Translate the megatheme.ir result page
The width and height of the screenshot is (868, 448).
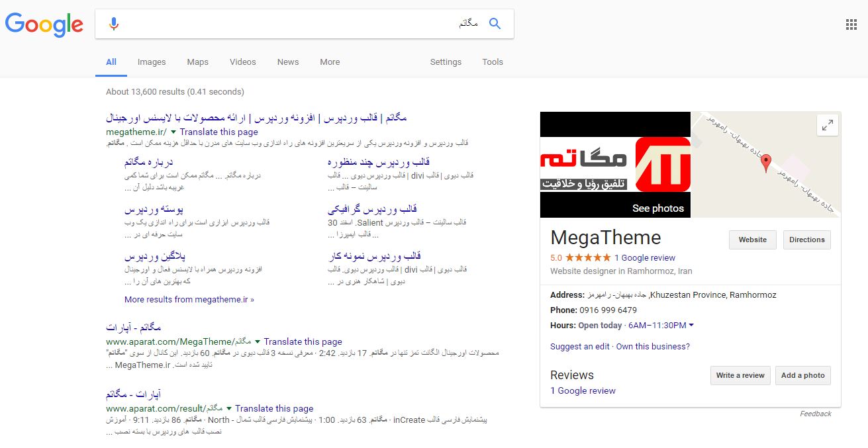tap(219, 132)
